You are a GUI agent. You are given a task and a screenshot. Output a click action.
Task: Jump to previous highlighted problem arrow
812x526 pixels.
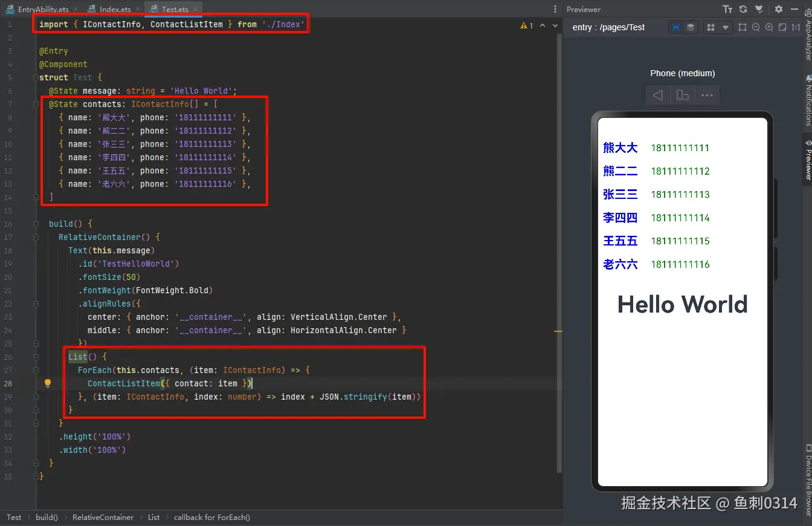click(543, 25)
